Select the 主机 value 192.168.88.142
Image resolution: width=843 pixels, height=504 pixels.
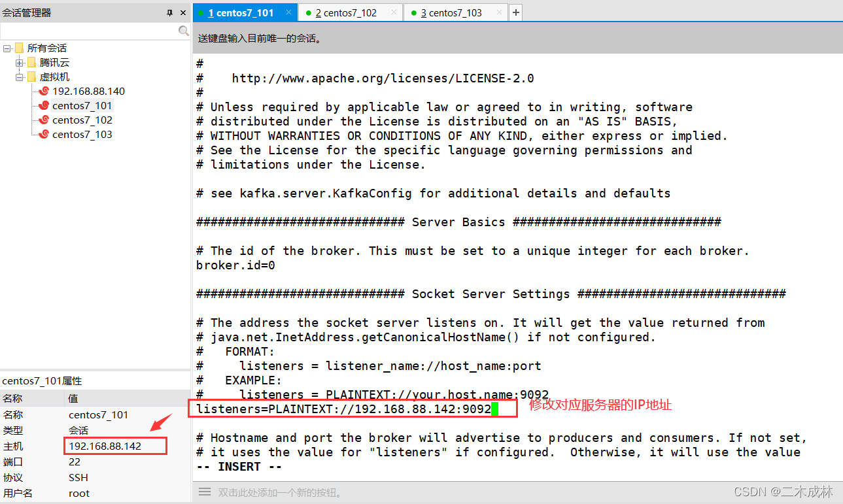[105, 446]
